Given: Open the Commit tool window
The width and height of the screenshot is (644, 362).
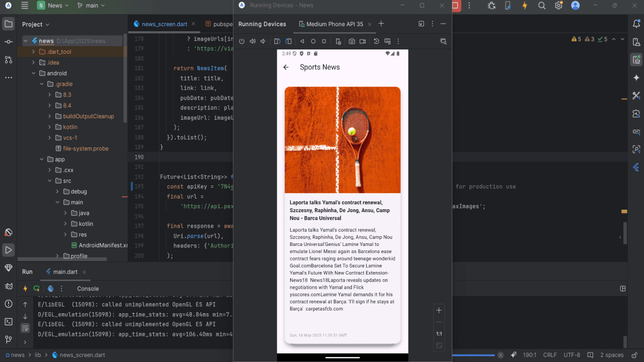Looking at the screenshot, I should [x=9, y=42].
